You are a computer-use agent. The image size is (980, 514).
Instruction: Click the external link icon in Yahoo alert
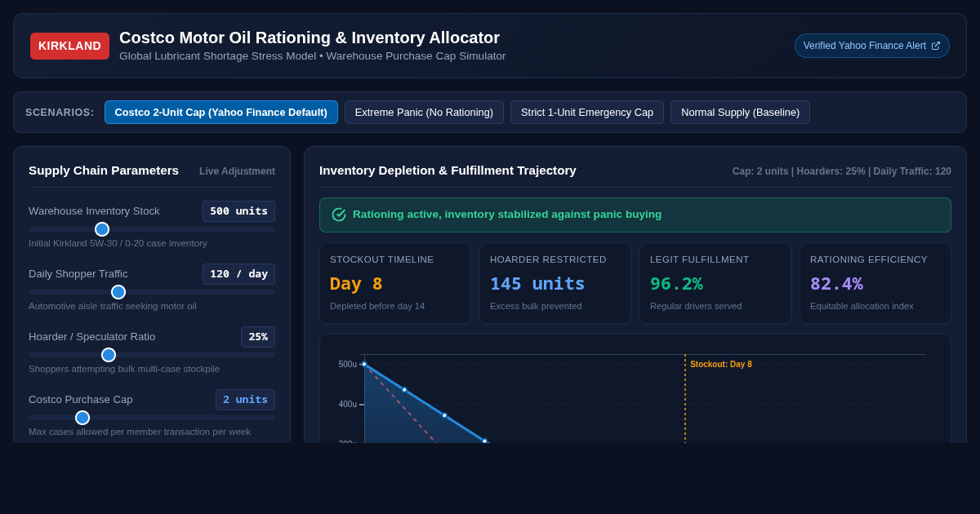tap(936, 46)
